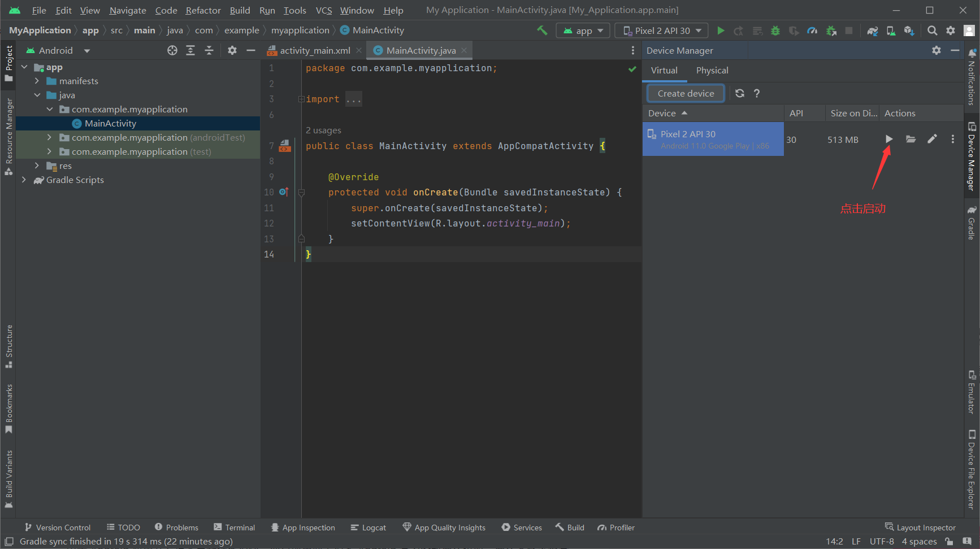Select the Virtual devices tab

[x=664, y=70]
